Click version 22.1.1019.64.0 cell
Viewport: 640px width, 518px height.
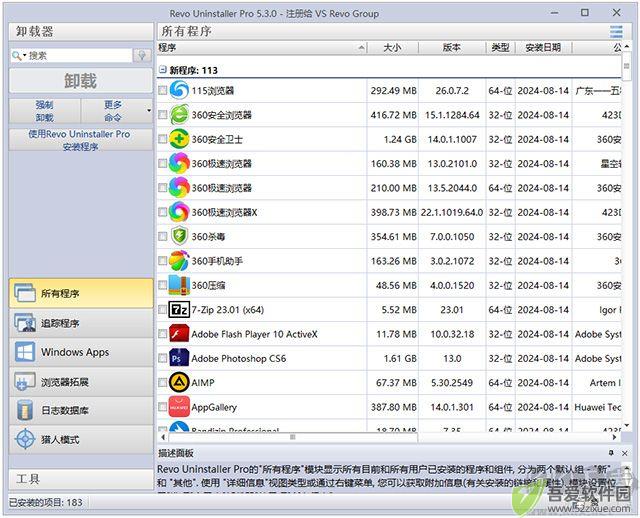click(x=452, y=212)
